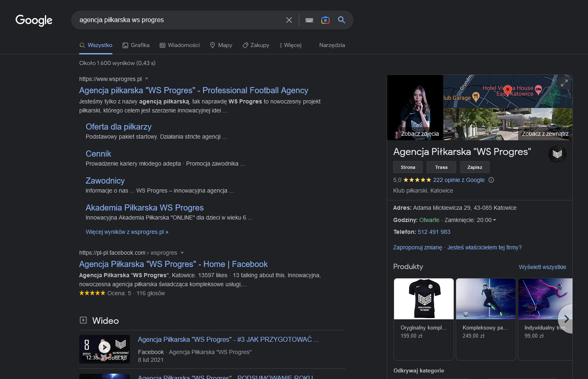
Task: Click Więcej wyników z wsprogres.pl
Action: click(x=127, y=232)
